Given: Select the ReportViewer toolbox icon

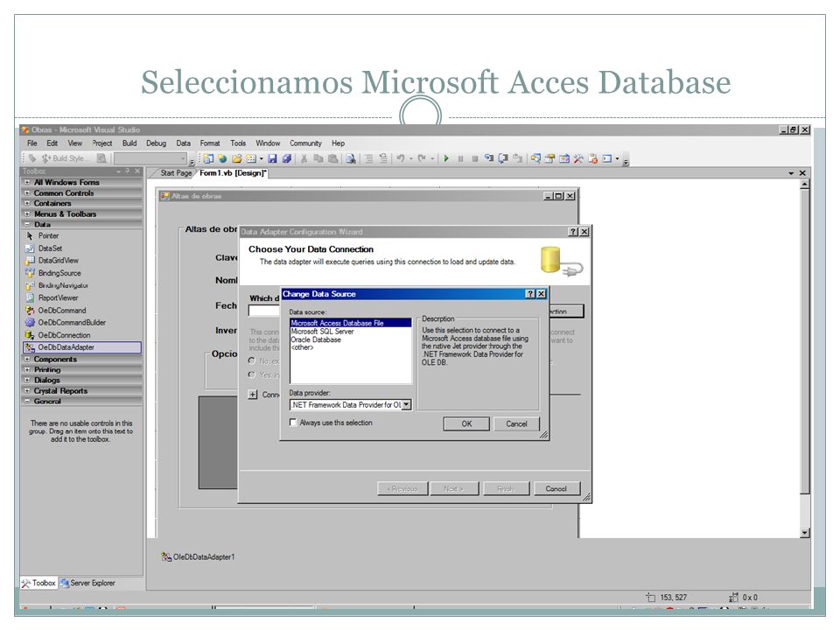Looking at the screenshot, I should tap(30, 297).
